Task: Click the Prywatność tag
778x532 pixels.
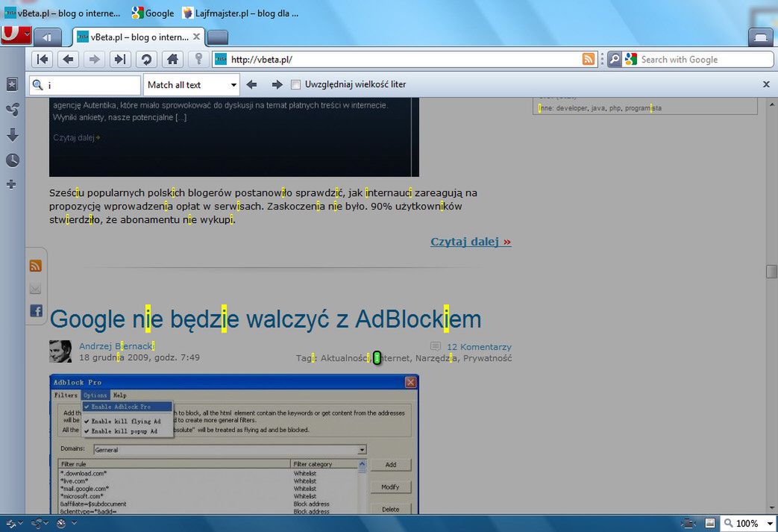Action: point(487,358)
